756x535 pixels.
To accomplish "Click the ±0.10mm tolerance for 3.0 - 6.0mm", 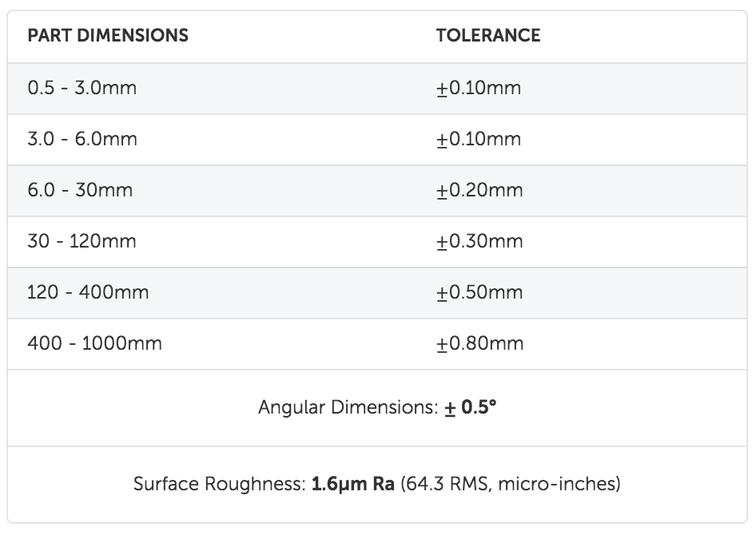I will pyautogui.click(x=479, y=139).
